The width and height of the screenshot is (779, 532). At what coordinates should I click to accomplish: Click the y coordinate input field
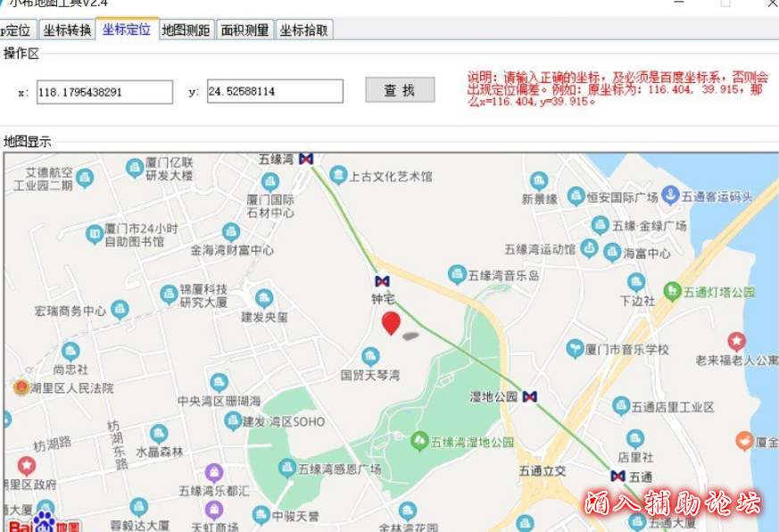pyautogui.click(x=275, y=91)
